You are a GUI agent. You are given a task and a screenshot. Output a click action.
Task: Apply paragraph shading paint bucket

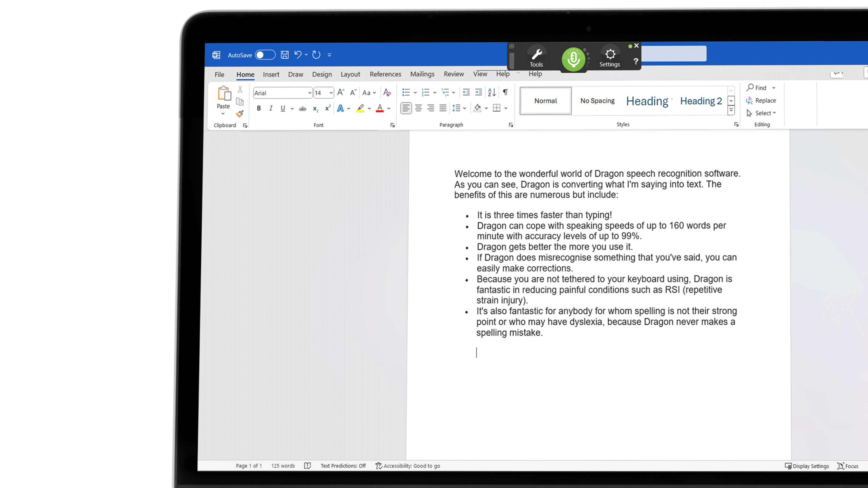pyautogui.click(x=477, y=108)
